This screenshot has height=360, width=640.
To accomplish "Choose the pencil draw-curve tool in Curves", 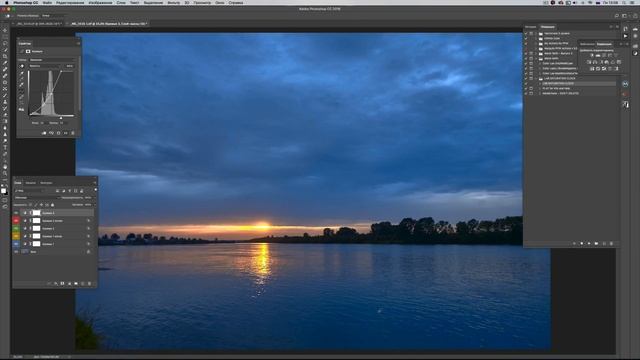I will pos(22,97).
